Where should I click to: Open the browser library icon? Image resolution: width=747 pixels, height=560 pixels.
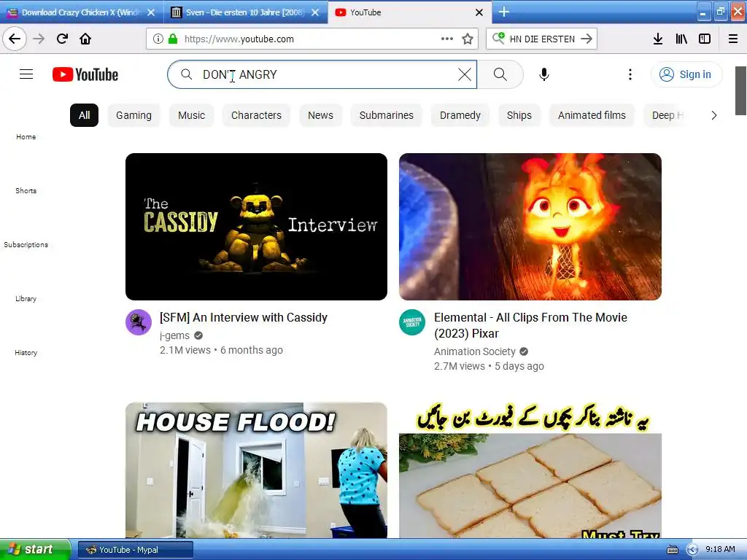point(682,39)
